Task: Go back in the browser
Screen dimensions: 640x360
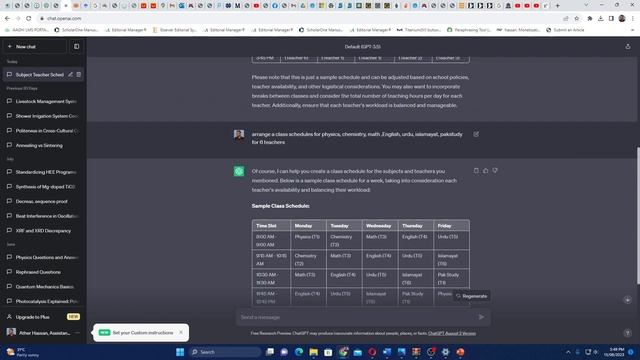Action: pyautogui.click(x=7, y=18)
